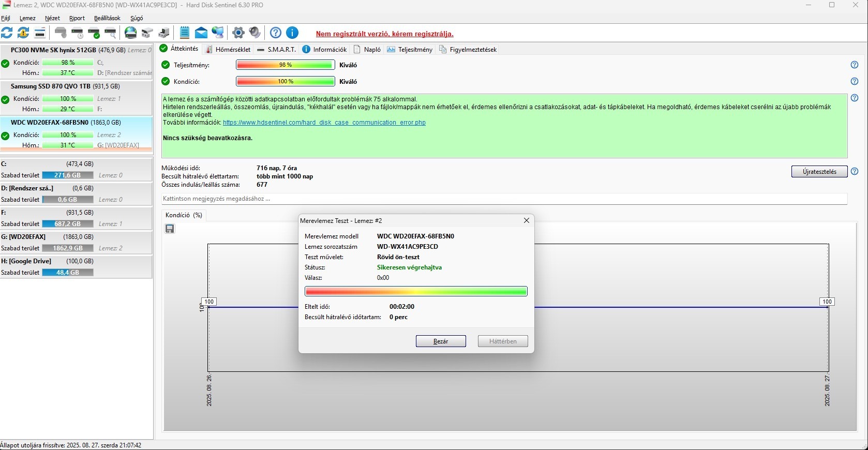The height and width of the screenshot is (450, 868).
Task: Click the Újratesztelés button
Action: (x=819, y=172)
